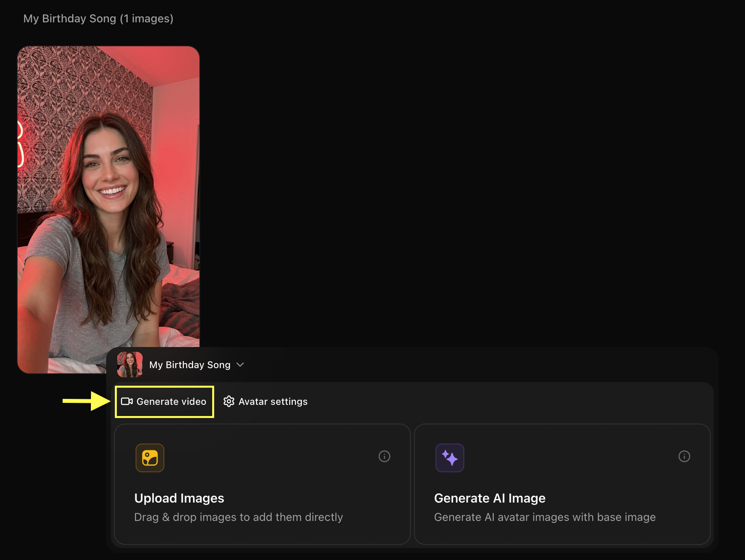Viewport: 745px width, 560px height.
Task: Select the Generate AI Image heading
Action: click(x=490, y=498)
